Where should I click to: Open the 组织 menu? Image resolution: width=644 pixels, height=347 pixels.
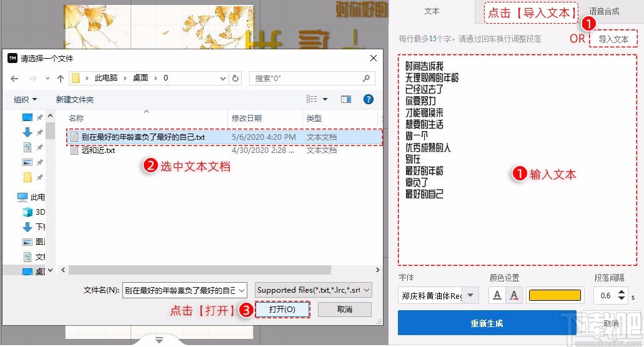(25, 99)
